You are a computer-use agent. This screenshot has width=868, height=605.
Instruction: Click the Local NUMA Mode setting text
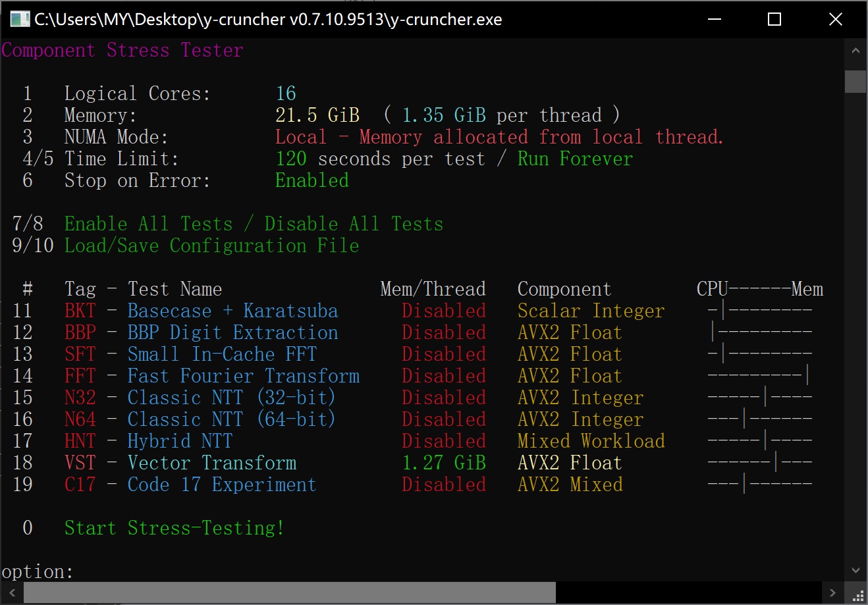click(x=300, y=137)
